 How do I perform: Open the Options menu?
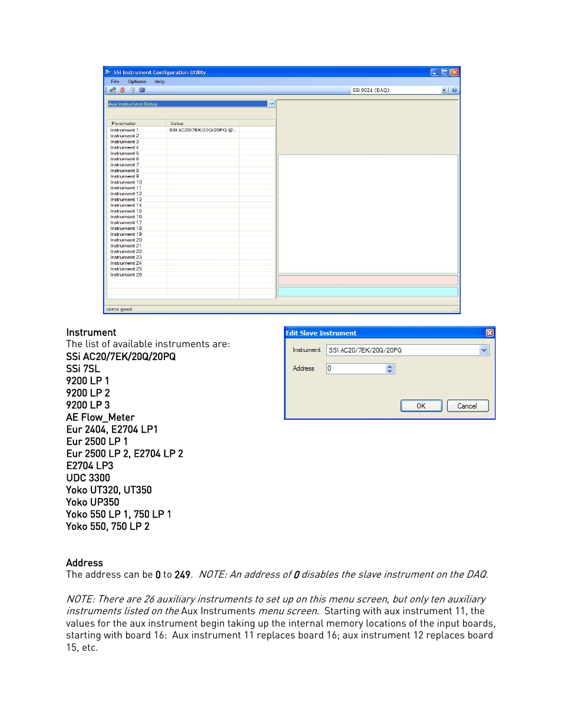tap(137, 82)
